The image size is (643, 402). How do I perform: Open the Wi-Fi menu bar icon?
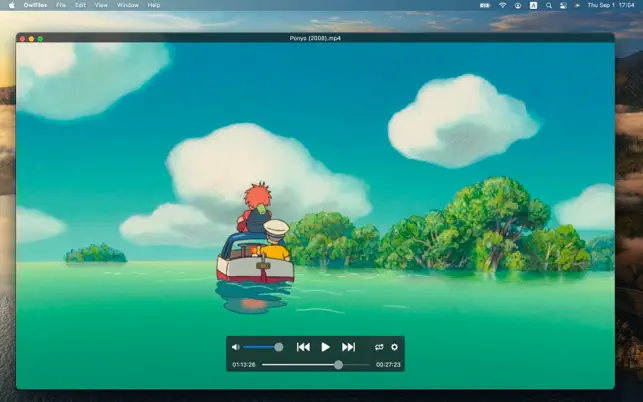click(x=502, y=5)
